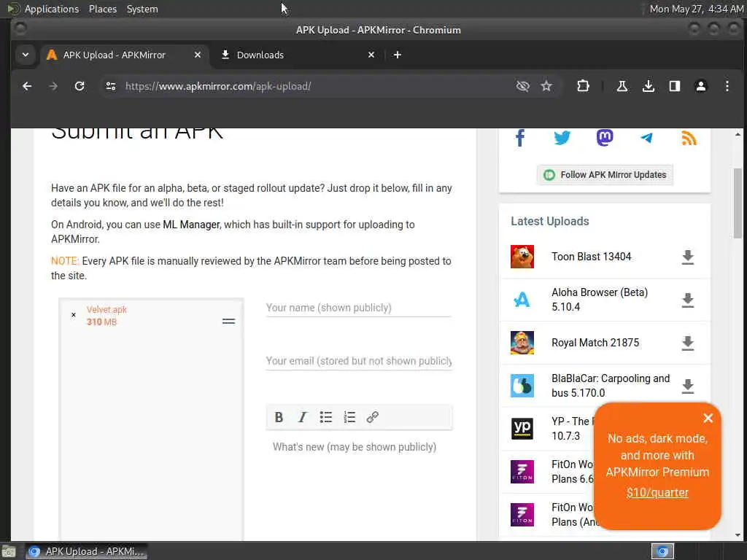747x560 pixels.
Task: Open the ML Manager link
Action: pos(191,225)
